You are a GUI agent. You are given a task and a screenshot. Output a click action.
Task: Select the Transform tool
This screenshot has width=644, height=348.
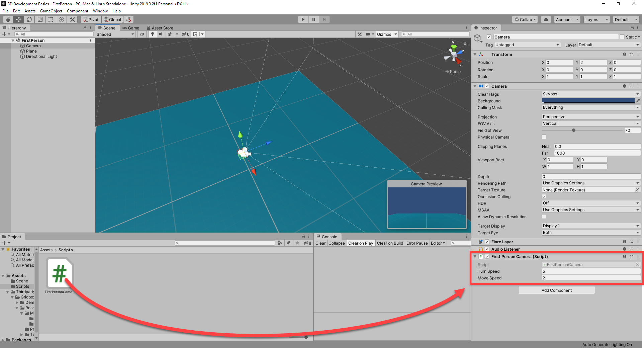[x=62, y=19]
